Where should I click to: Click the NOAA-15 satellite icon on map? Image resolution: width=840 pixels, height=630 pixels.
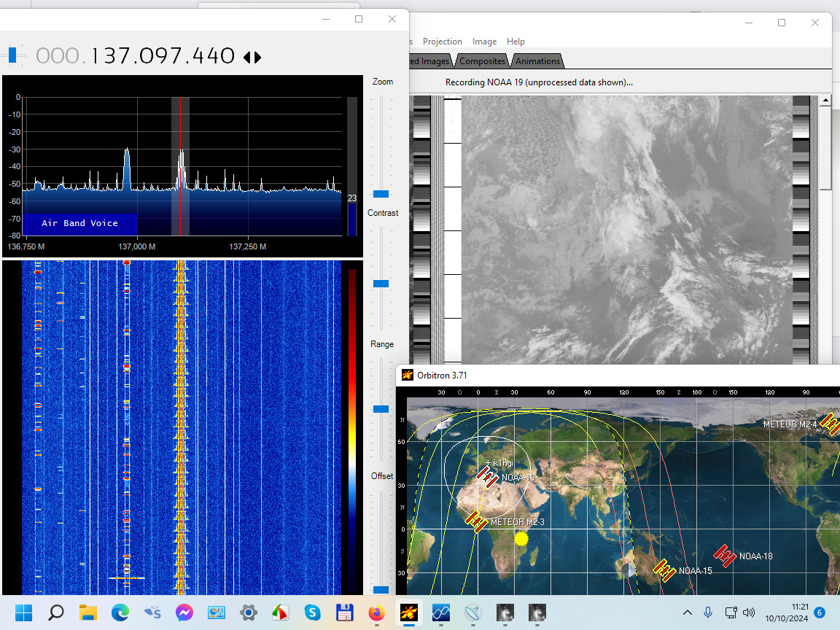coord(664,570)
